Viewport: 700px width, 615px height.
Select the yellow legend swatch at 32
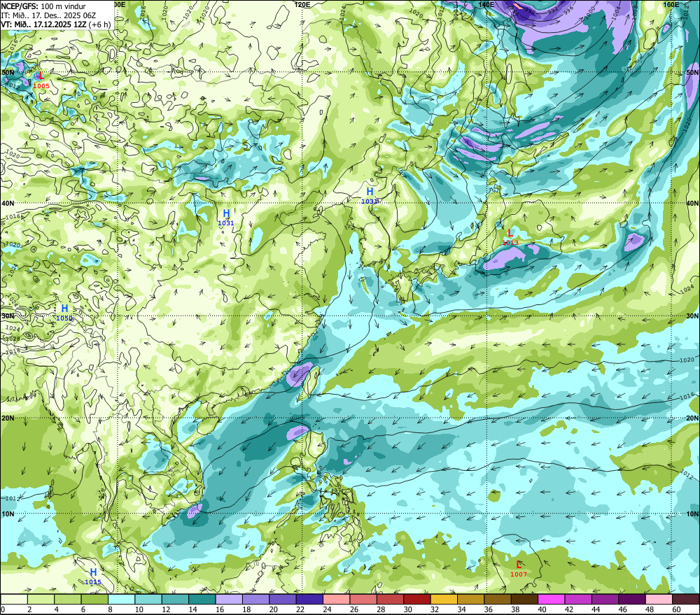point(444,599)
